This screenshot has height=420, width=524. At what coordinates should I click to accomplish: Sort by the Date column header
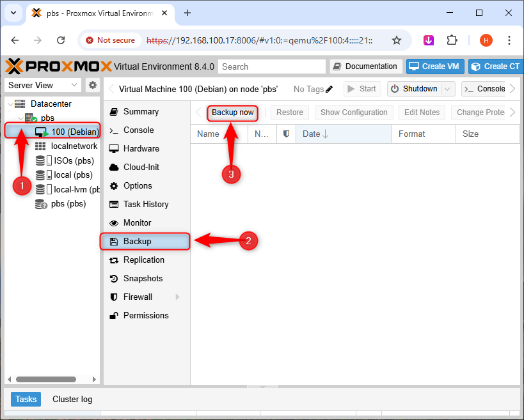tap(344, 134)
